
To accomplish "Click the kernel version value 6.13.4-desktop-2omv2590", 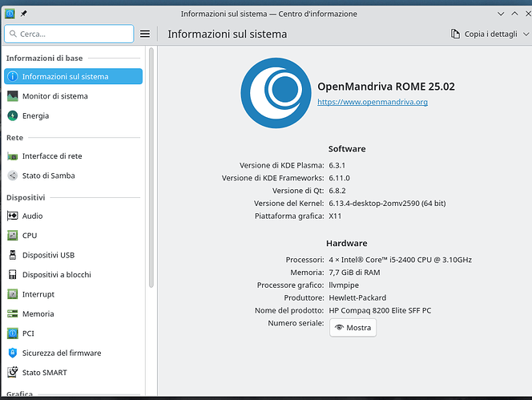I will (387, 204).
